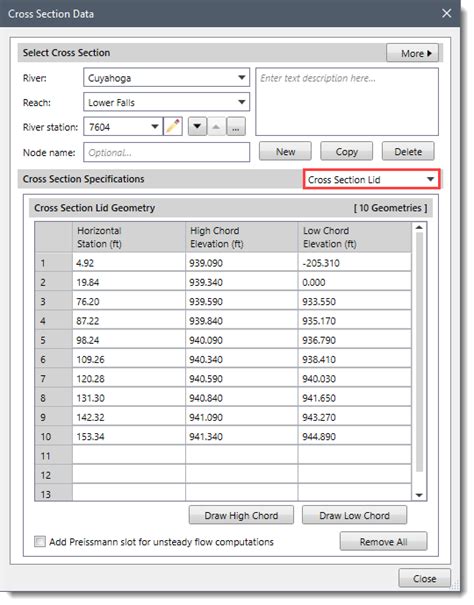
Task: Go to next river station down arrow
Action: [x=197, y=127]
